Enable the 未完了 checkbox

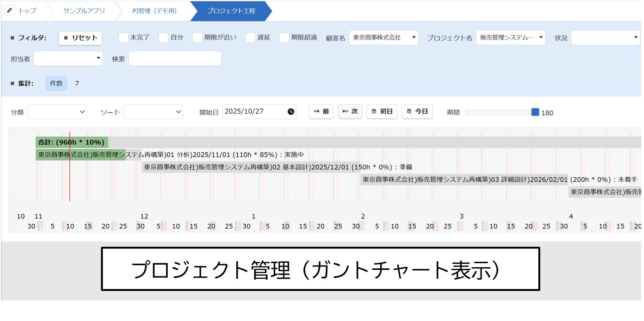pyautogui.click(x=123, y=38)
